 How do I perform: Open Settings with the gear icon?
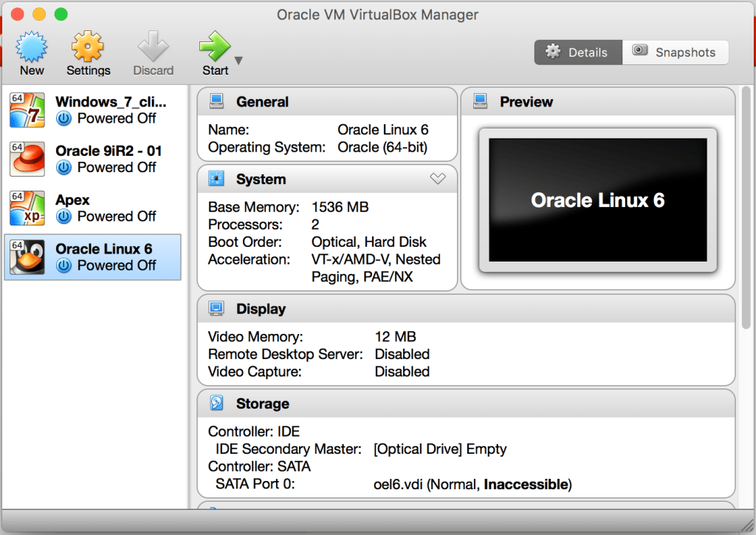click(x=88, y=47)
